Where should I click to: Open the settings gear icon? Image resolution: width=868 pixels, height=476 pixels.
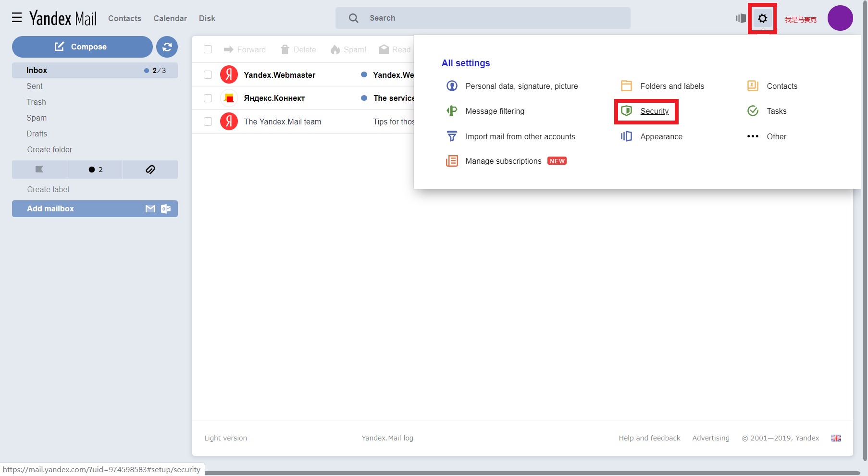click(762, 18)
